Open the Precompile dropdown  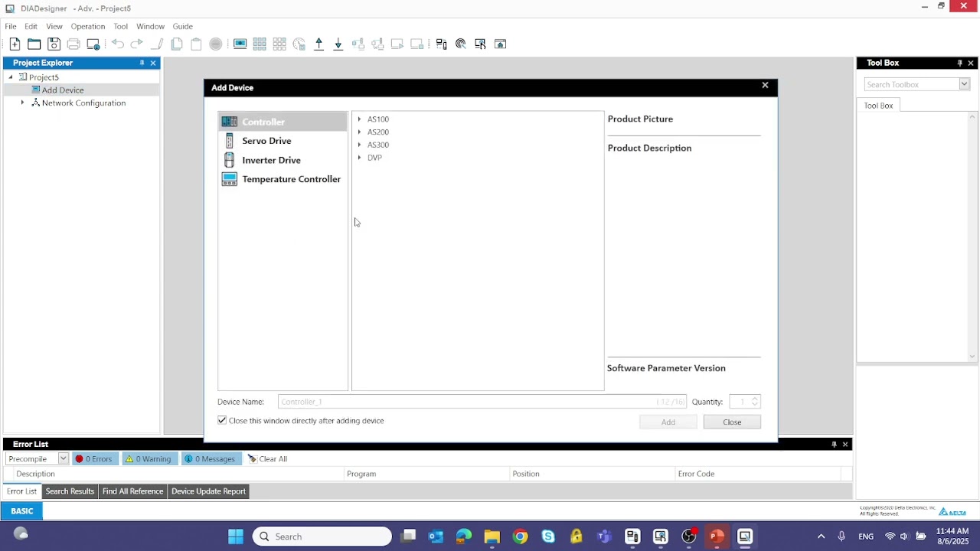[x=64, y=458]
